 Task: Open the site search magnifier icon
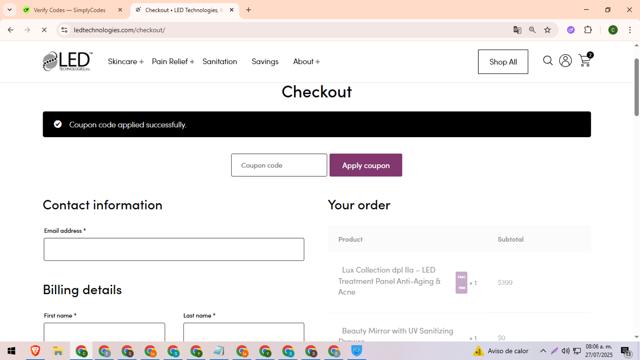[x=548, y=61]
